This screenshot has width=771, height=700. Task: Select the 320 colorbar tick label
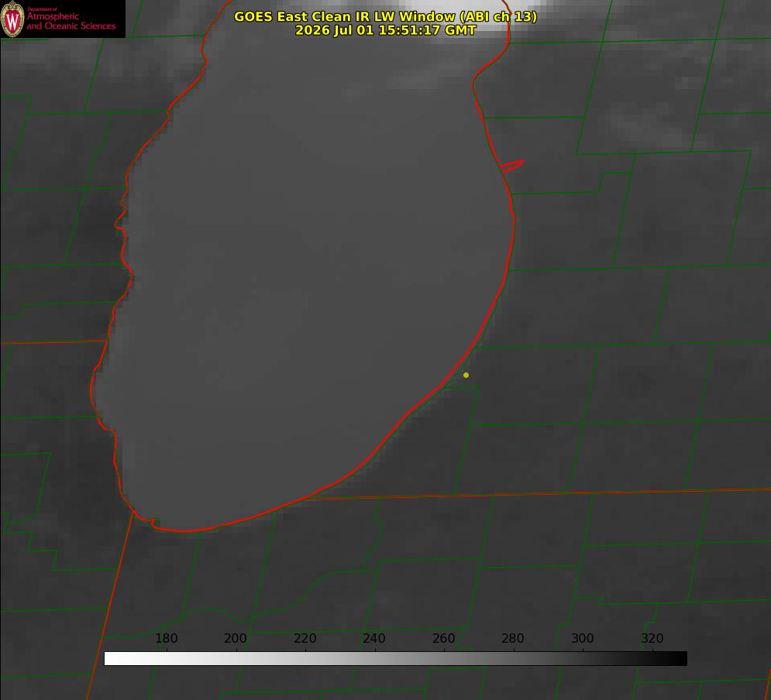pyautogui.click(x=652, y=638)
